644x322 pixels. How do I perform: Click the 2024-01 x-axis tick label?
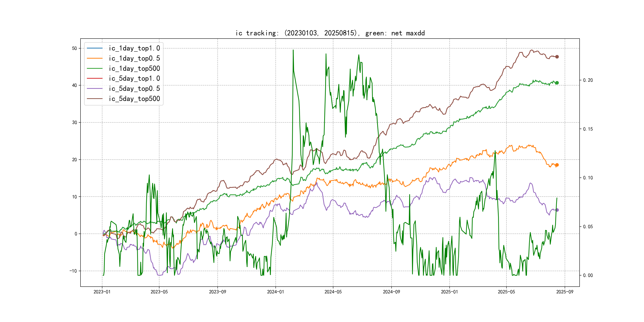click(x=275, y=292)
